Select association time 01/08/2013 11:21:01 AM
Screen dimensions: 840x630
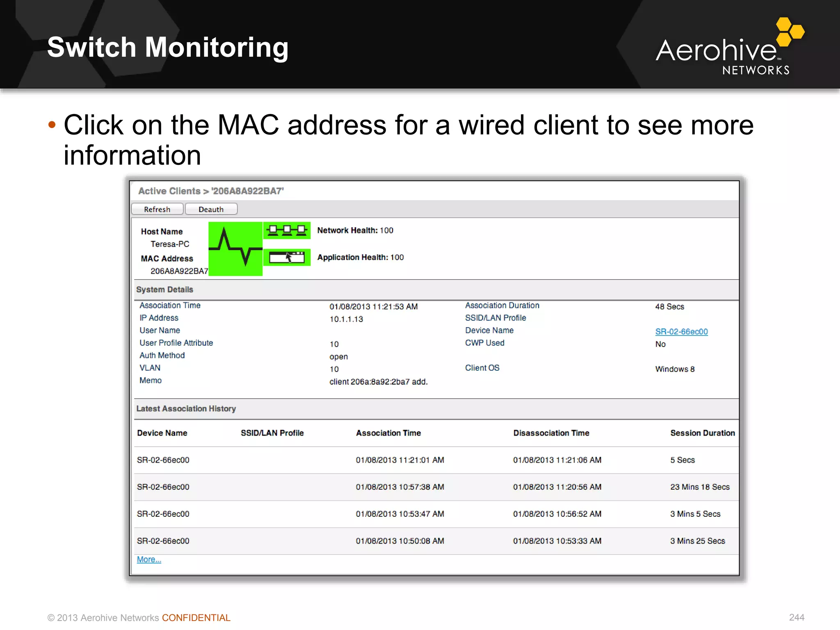(x=400, y=460)
